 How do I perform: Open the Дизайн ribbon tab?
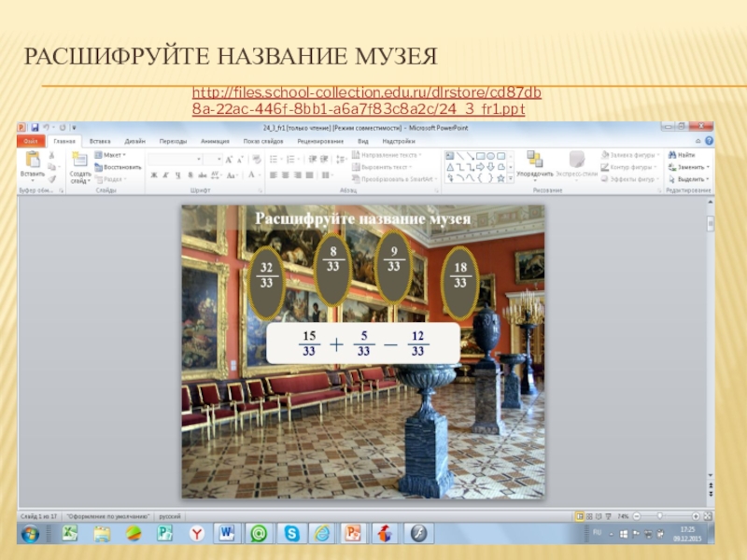pyautogui.click(x=134, y=141)
